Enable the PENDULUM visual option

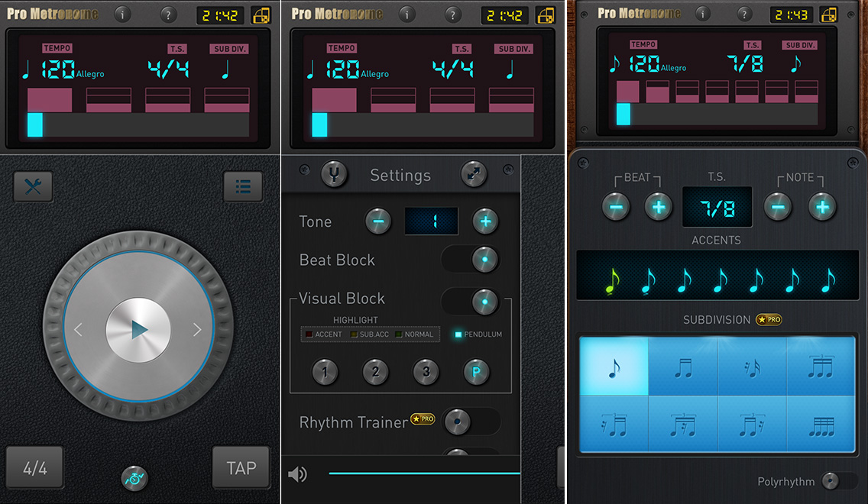tap(478, 334)
